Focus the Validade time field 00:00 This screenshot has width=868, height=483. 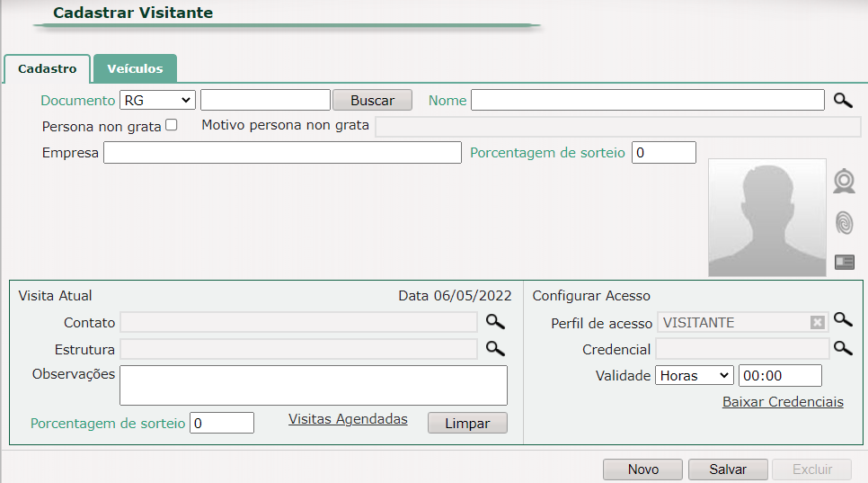tap(780, 376)
